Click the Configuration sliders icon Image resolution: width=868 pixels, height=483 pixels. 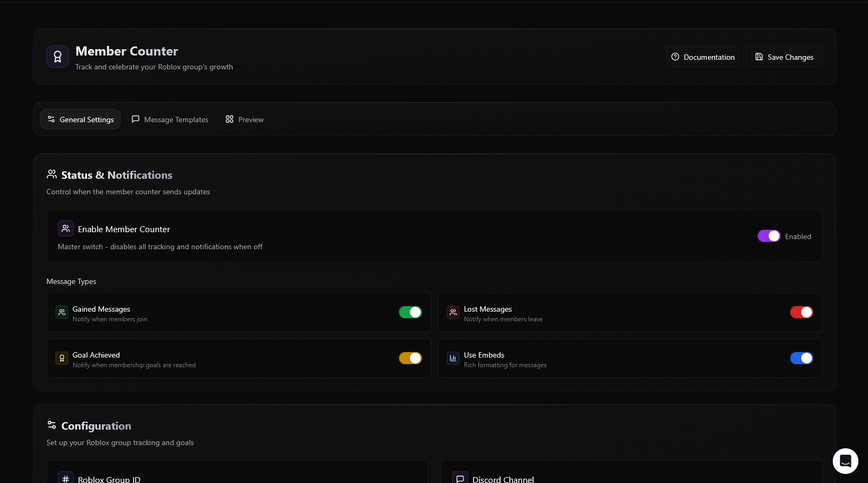52,425
